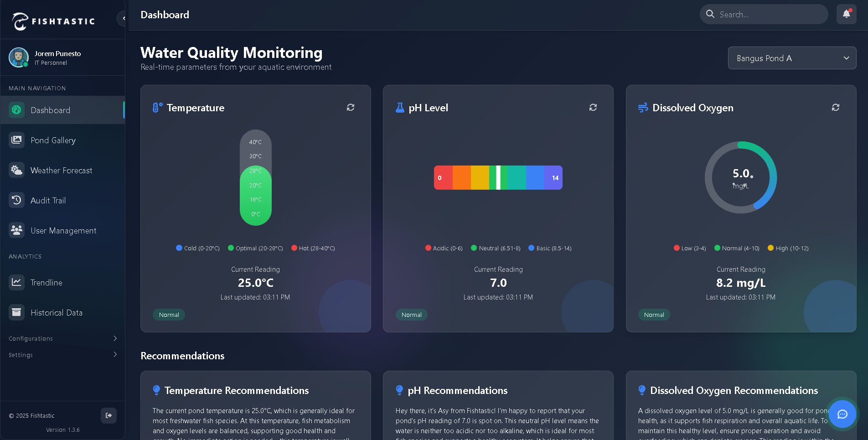
Task: Refresh the Dissolved Oxygen card data
Action: coord(835,107)
